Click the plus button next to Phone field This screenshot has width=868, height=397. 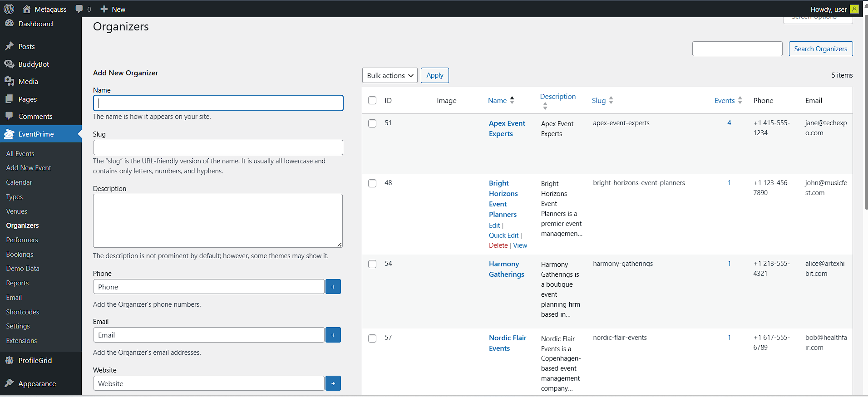[333, 287]
